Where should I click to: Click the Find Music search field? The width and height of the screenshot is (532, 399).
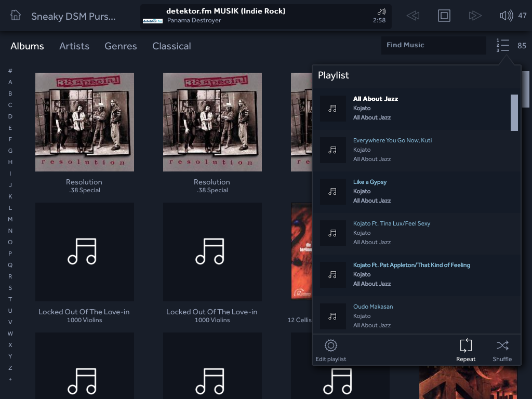[x=434, y=45]
